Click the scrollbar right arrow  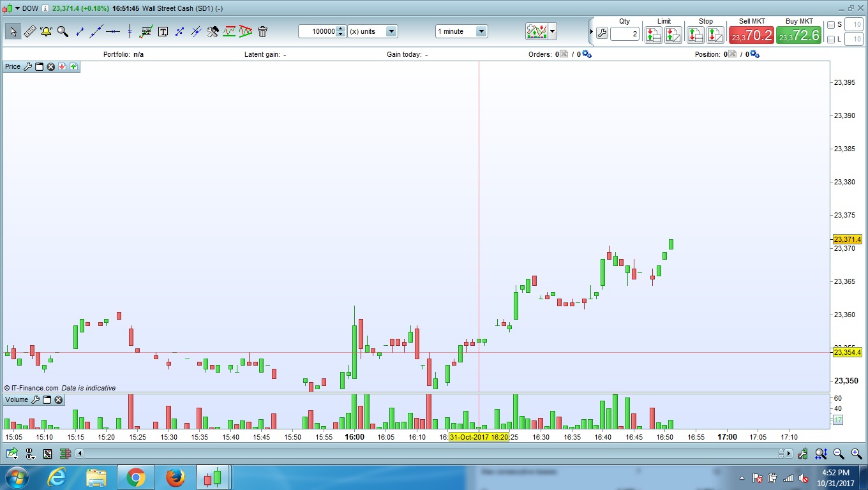click(789, 454)
